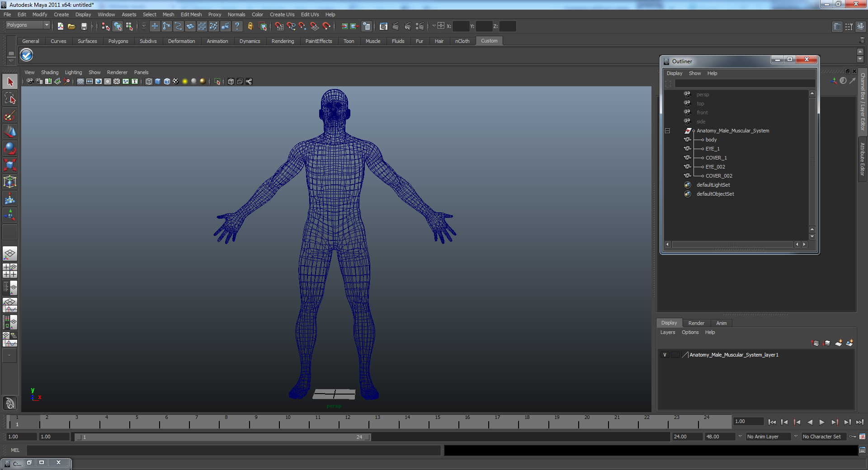868x470 pixels.
Task: Activate the Scale tool cube icon
Action: (10, 165)
